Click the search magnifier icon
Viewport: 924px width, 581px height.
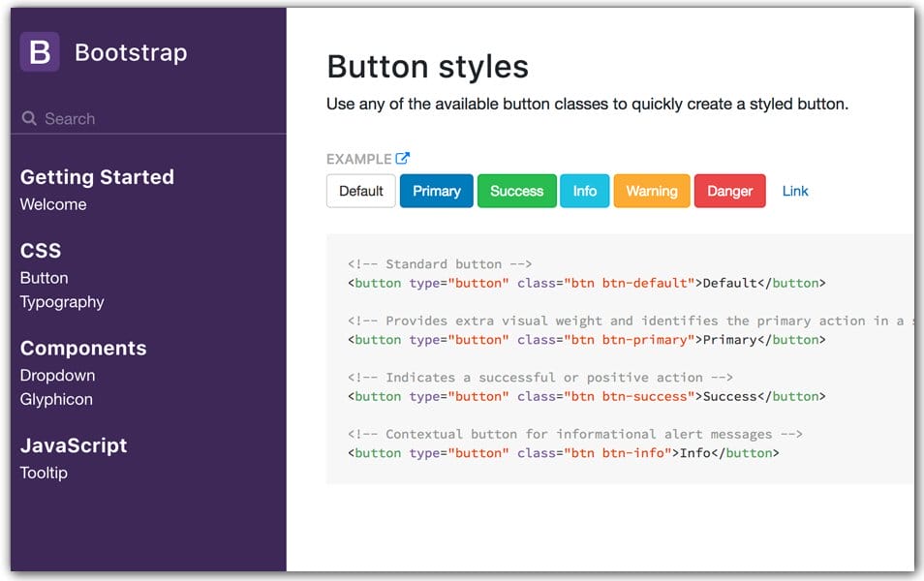tap(27, 118)
